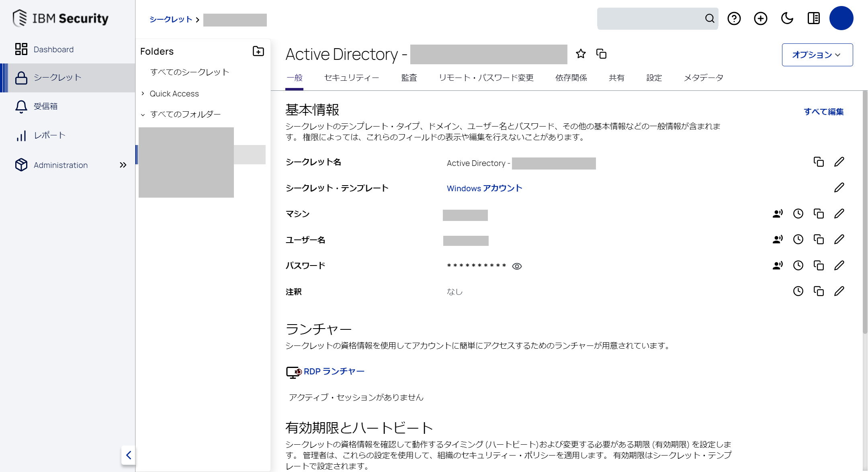Click the パスワード row user-speaking icon

778,266
